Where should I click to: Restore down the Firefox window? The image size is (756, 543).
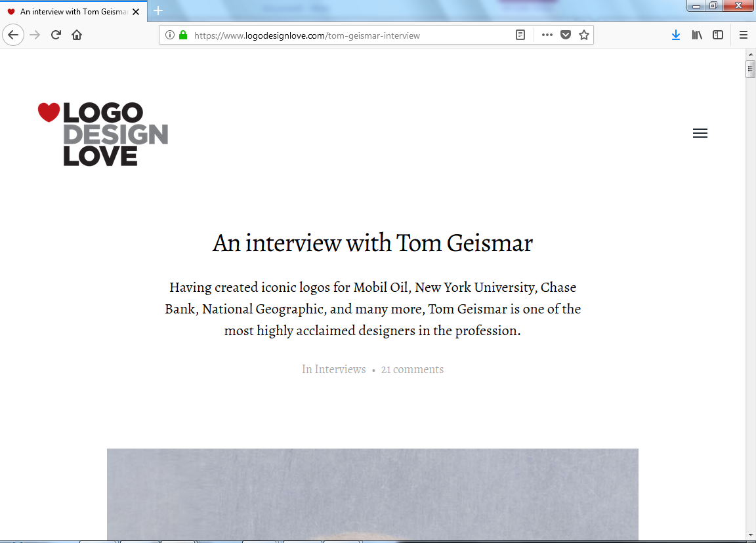[713, 6]
